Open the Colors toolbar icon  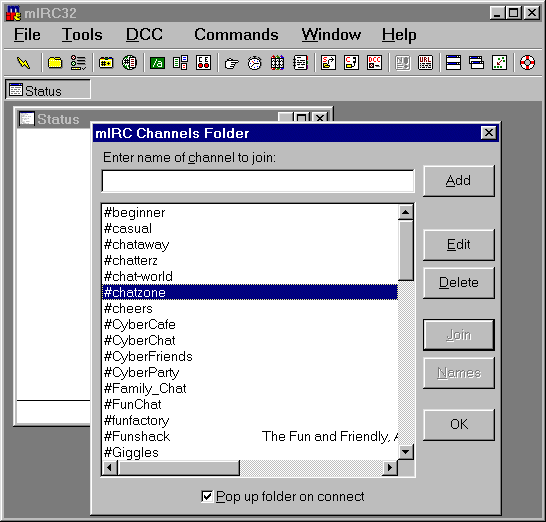(x=278, y=63)
